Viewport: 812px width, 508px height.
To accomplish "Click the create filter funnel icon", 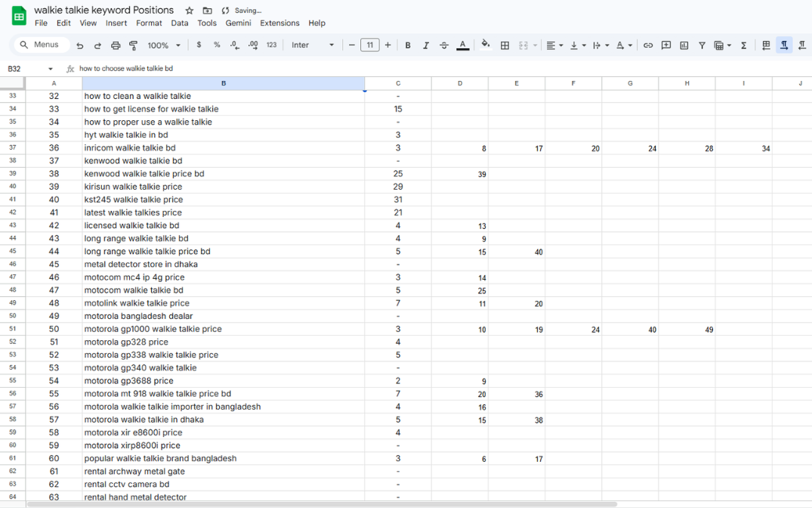I will pos(702,45).
